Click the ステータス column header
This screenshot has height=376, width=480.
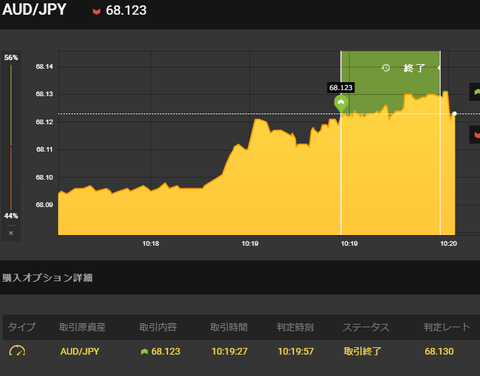click(x=366, y=327)
